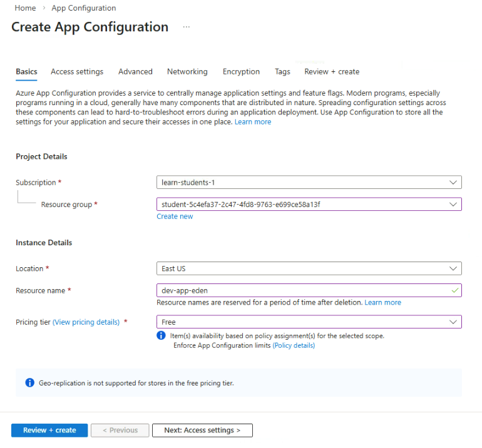
Task: Go to the Networking tab
Action: click(x=187, y=72)
